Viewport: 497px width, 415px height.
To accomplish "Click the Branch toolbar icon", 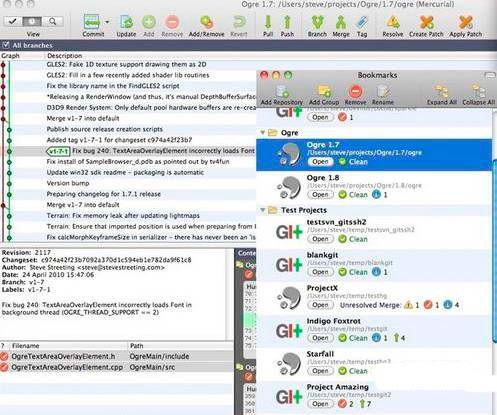I will point(317,22).
